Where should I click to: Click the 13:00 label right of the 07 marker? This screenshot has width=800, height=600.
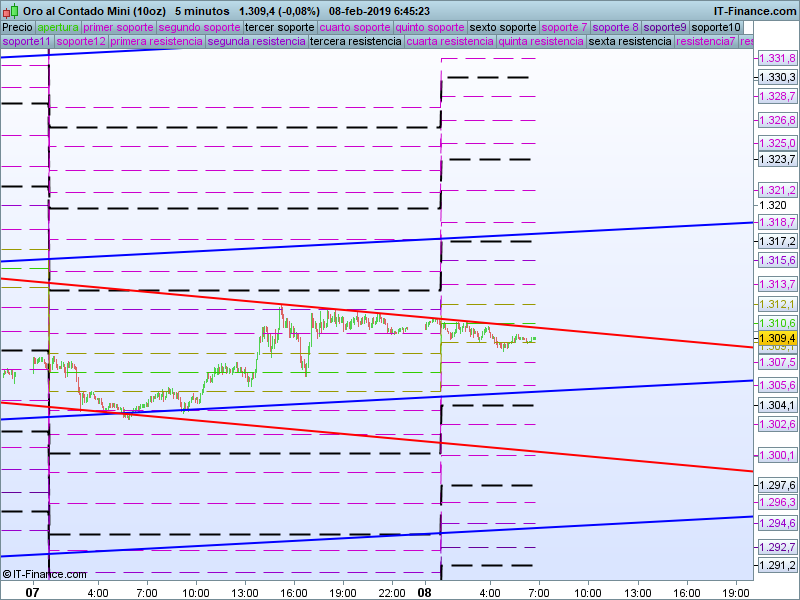coord(245,593)
